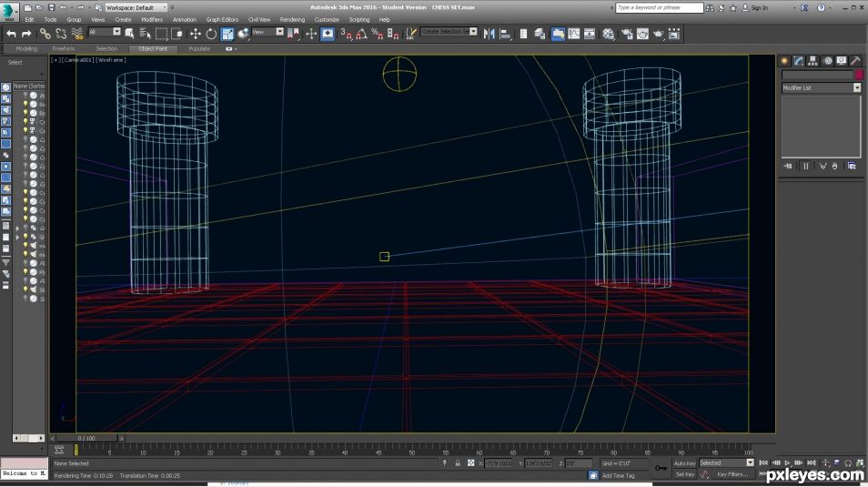868x487 pixels.
Task: Click the object color swatch in command panel
Action: [x=859, y=75]
